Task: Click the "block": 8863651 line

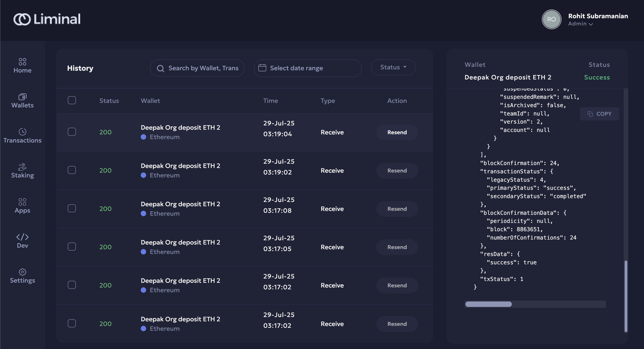Action: coord(515,229)
